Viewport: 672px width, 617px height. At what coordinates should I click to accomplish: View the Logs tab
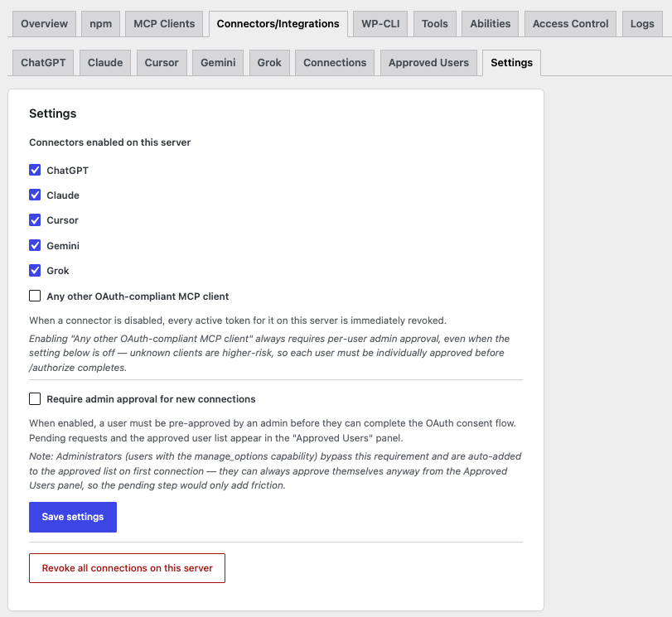point(642,24)
